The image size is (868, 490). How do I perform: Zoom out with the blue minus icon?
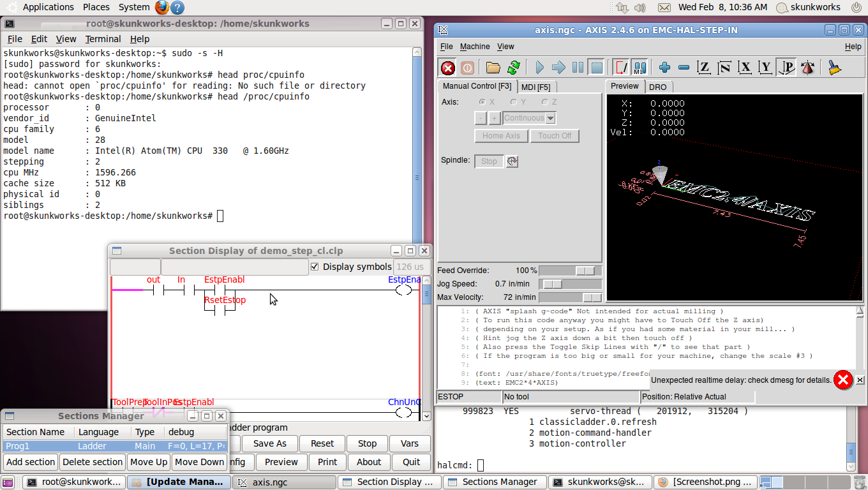click(x=684, y=68)
